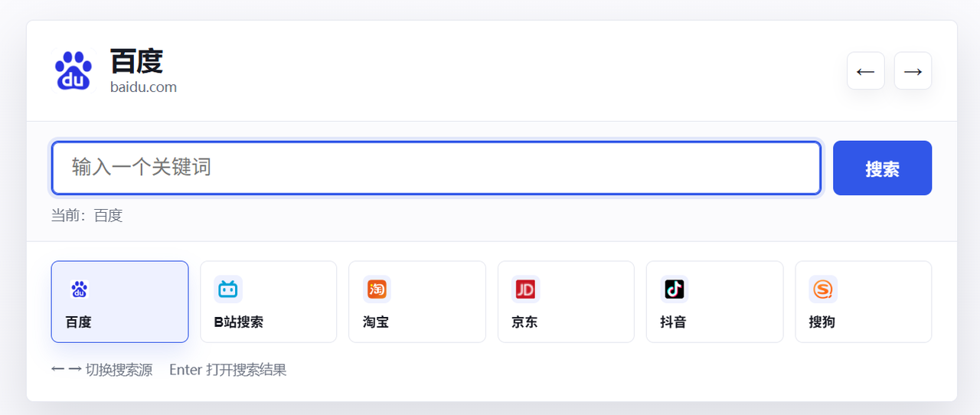This screenshot has width=980, height=415.
Task: Click the blue 搜索 button
Action: [882, 168]
